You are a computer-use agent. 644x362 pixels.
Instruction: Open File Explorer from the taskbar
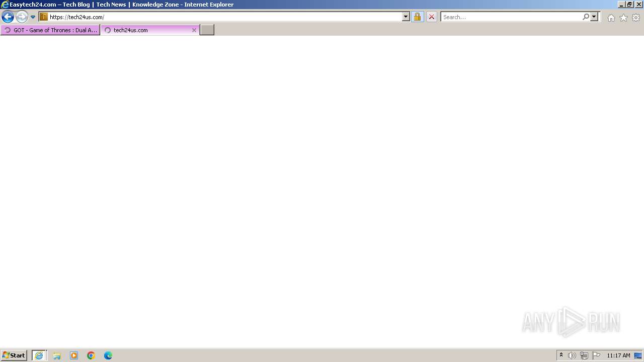[x=57, y=355]
